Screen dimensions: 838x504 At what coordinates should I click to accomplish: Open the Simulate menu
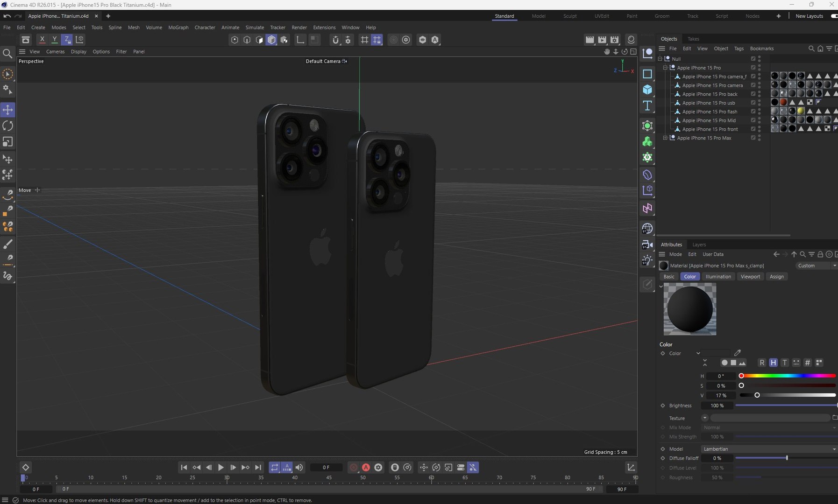(x=255, y=28)
